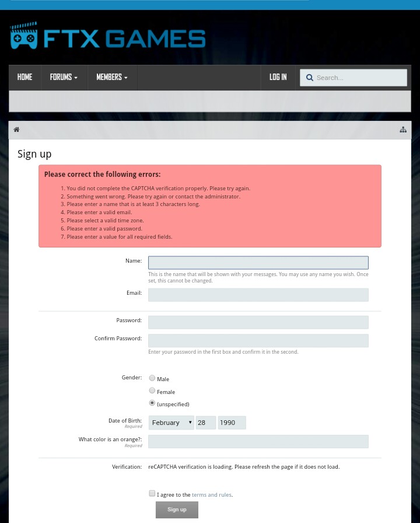This screenshot has width=420, height=523.
Task: Click the Confirm Password field
Action: 258,340
